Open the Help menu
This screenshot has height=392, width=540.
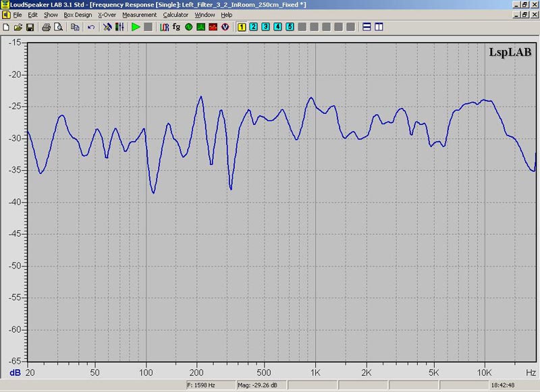click(227, 15)
